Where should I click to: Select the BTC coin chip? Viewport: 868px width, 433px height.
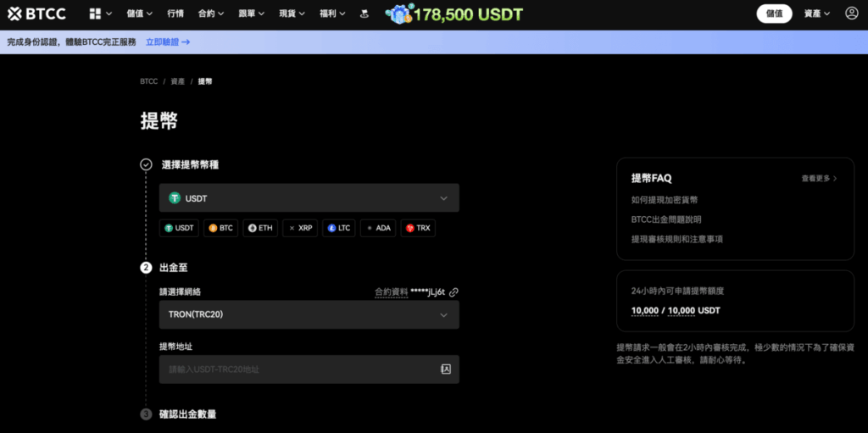(x=220, y=228)
